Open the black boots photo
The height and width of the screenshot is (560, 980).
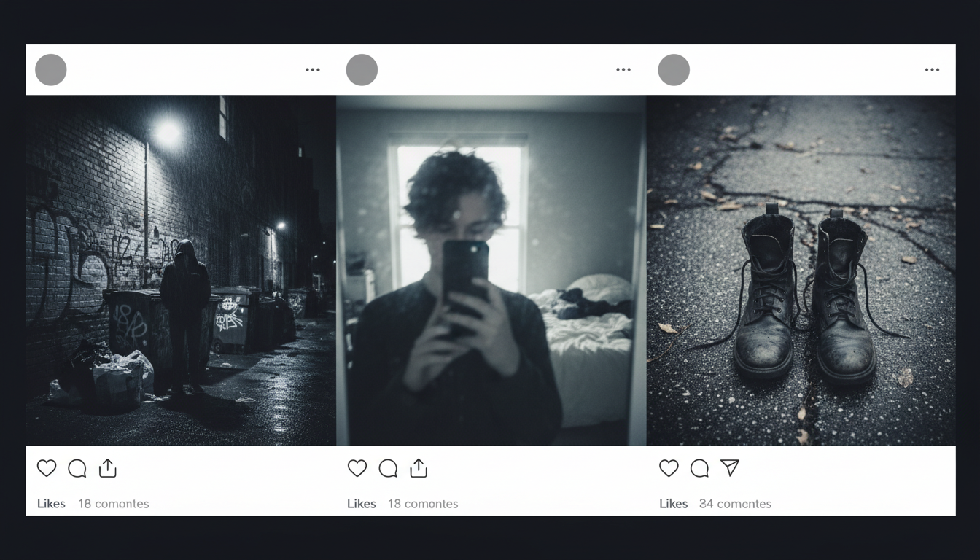click(x=801, y=271)
